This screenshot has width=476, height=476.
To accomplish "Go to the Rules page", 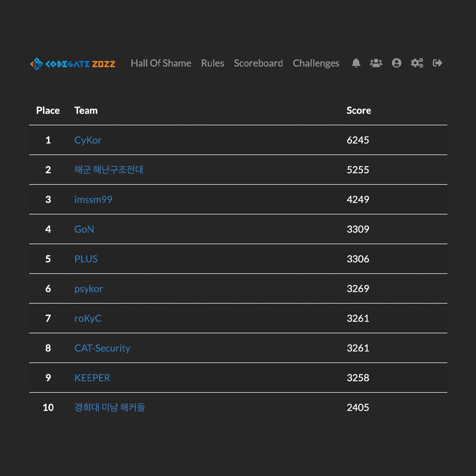I will pyautogui.click(x=212, y=63).
